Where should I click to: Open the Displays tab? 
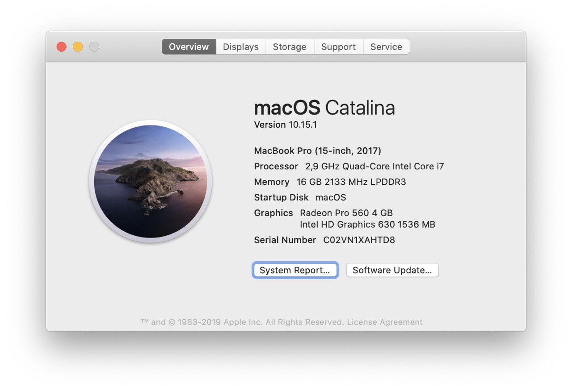click(x=241, y=47)
